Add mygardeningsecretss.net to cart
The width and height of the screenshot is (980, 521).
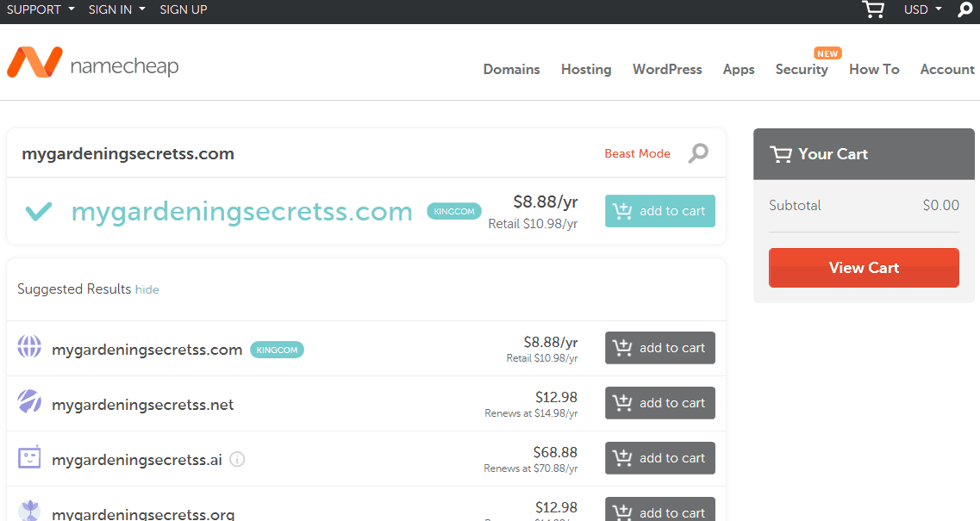660,403
